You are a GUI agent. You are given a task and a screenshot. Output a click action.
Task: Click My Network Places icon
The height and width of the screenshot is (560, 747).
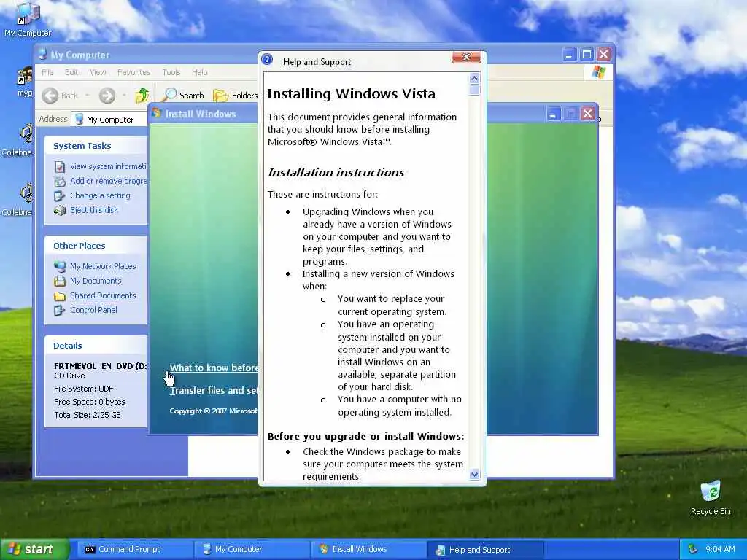[x=60, y=266]
